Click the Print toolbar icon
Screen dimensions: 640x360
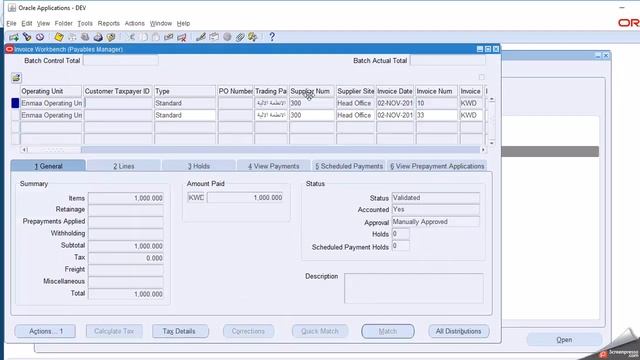click(x=98, y=37)
